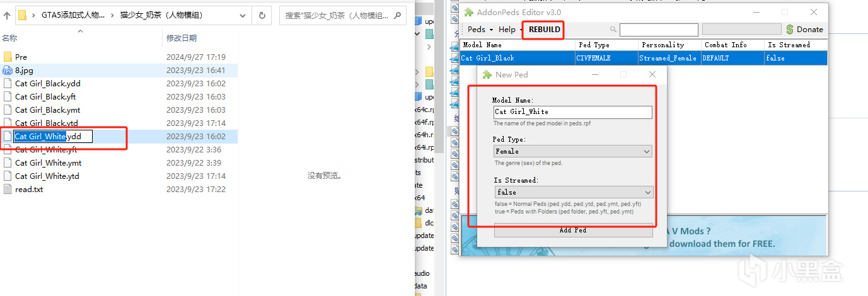Click the Add Ped button
868x296 pixels.
pos(573,230)
